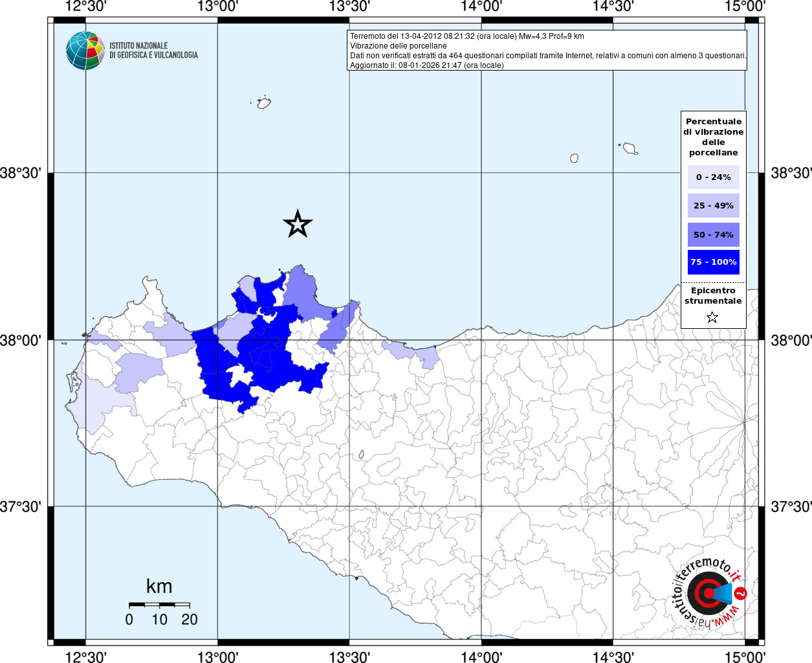Click the 'Epicentro strumentale' legend label
Image resolution: width=812 pixels, height=663 pixels.
tap(713, 295)
